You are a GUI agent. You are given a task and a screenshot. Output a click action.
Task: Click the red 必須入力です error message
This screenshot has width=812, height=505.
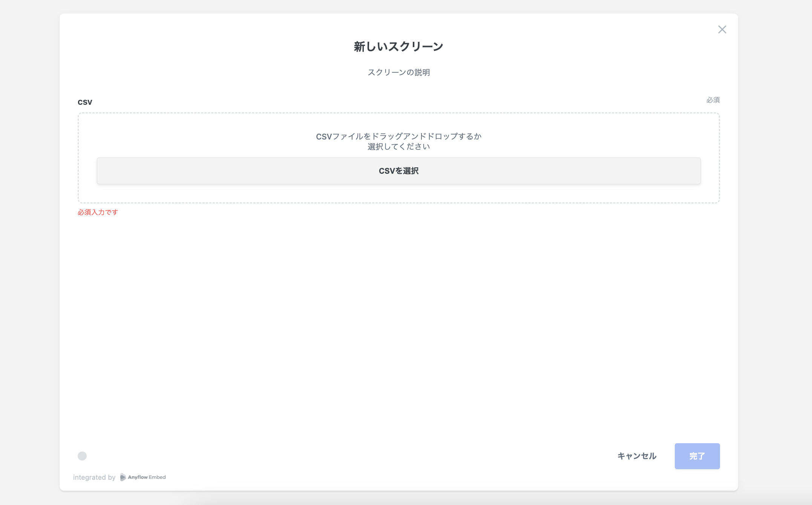98,212
